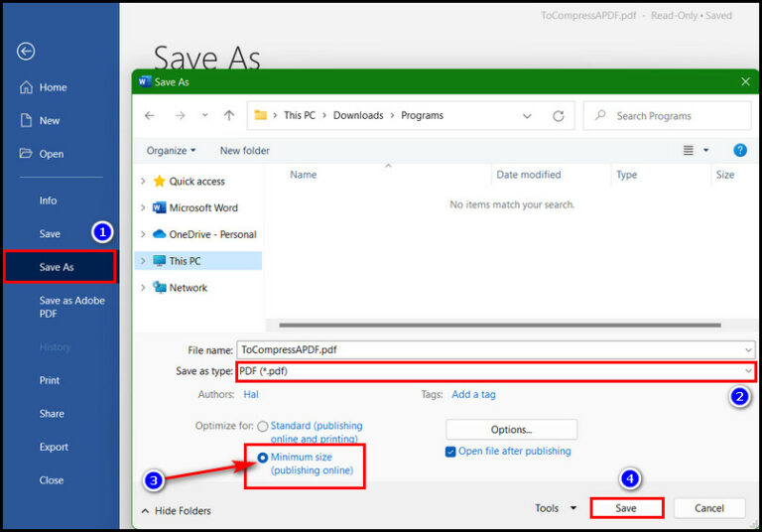The height and width of the screenshot is (532, 762).
Task: Open the Save as type dropdown
Action: point(748,371)
